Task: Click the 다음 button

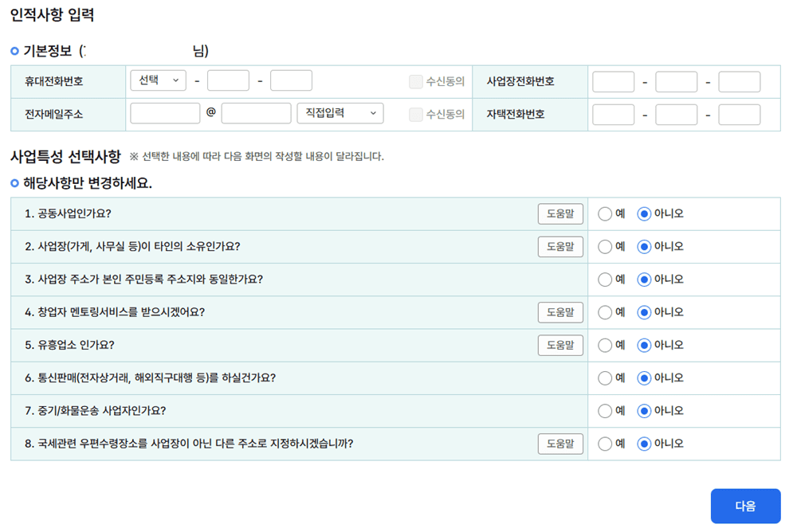Action: [746, 506]
